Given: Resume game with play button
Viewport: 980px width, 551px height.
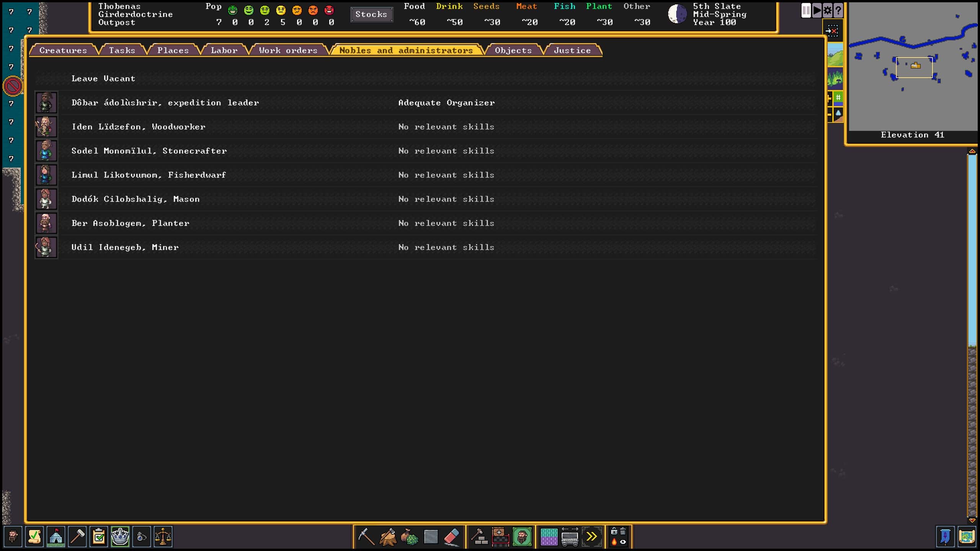Looking at the screenshot, I should [x=817, y=10].
